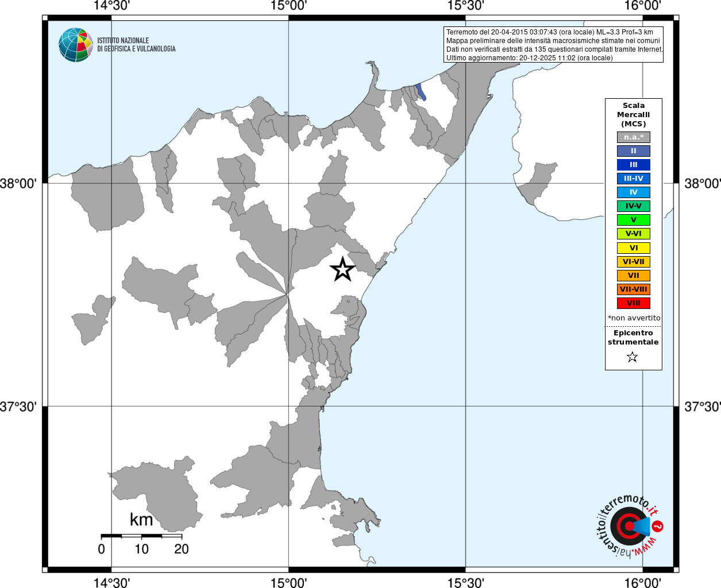
Task: Click the right 38°00' latitude label
Action: (703, 184)
